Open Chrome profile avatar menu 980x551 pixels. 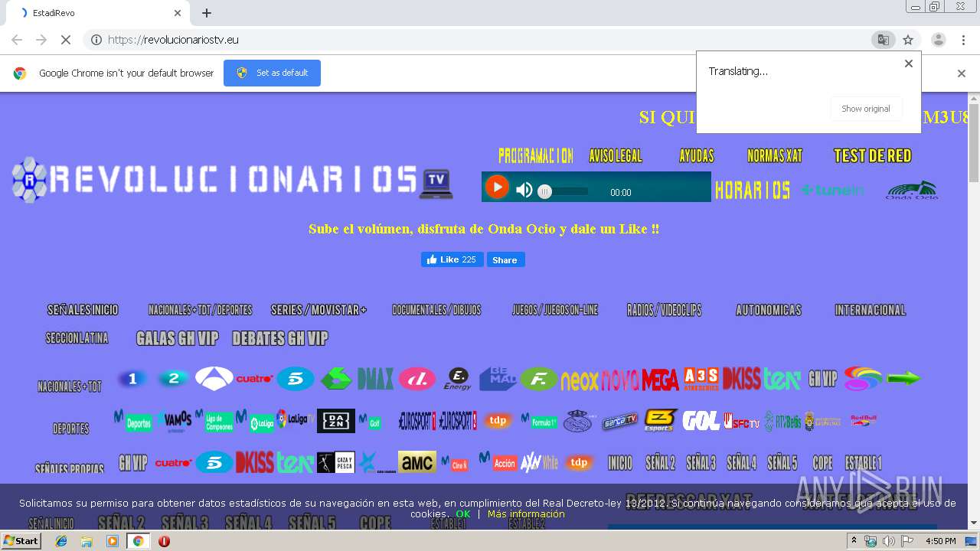[939, 40]
